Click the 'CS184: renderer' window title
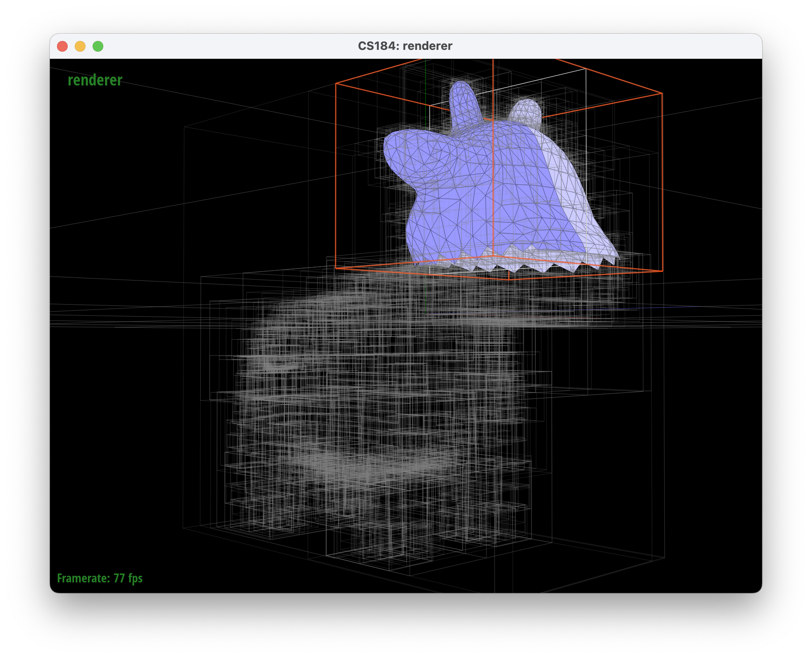 tap(405, 46)
